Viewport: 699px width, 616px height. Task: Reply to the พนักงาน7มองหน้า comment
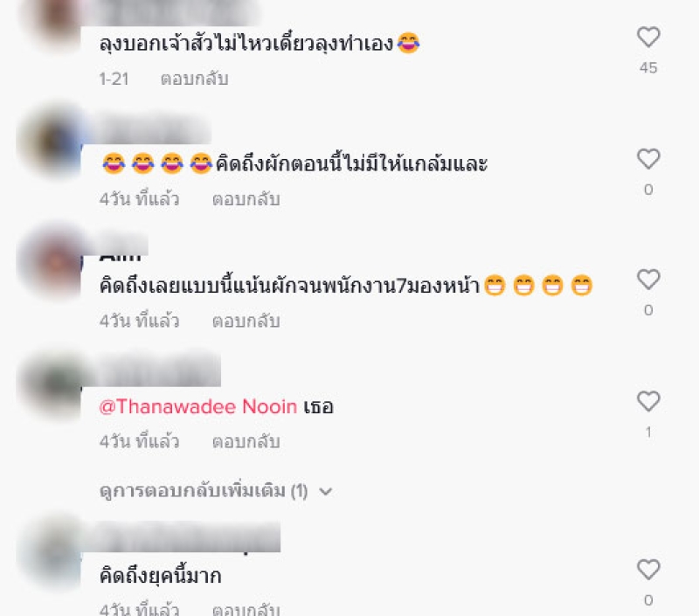[246, 321]
